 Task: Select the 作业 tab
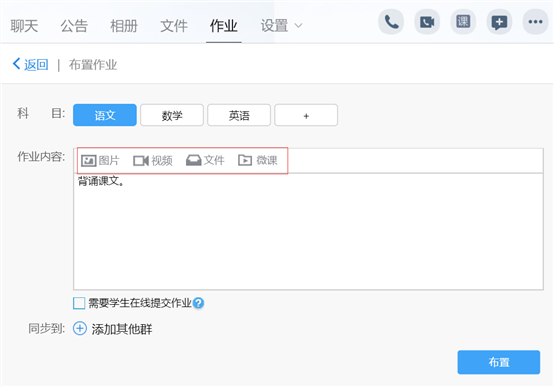coord(224,26)
